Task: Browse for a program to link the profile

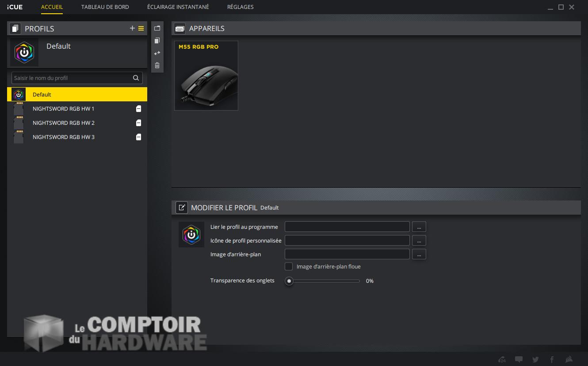Action: (419, 227)
